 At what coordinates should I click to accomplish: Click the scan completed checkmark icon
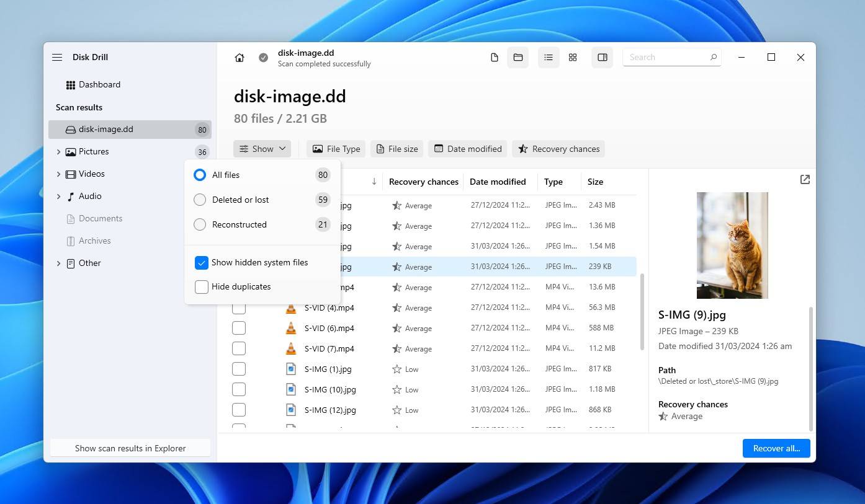pyautogui.click(x=264, y=58)
